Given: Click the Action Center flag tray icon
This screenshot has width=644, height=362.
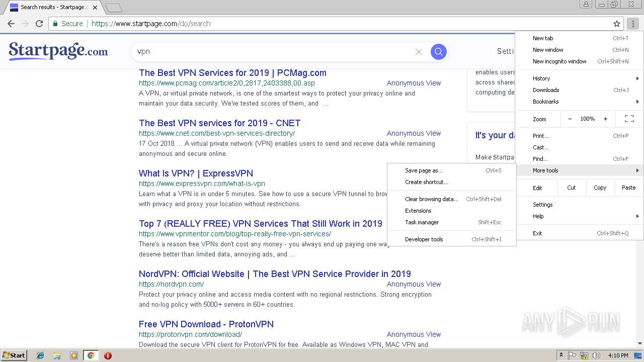Looking at the screenshot, I should point(572,355).
